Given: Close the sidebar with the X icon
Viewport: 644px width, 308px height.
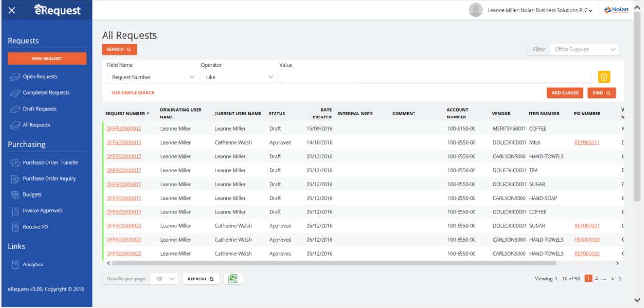Looking at the screenshot, I should [12, 10].
